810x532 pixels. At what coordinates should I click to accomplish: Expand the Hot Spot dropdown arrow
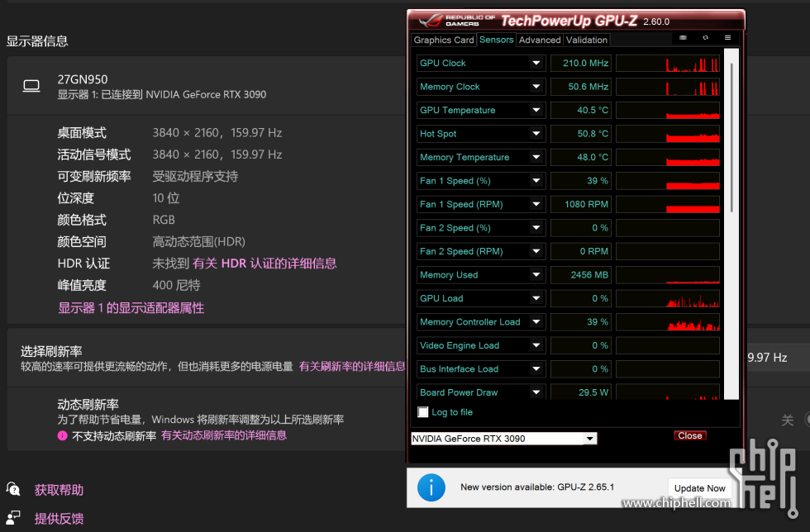536,134
